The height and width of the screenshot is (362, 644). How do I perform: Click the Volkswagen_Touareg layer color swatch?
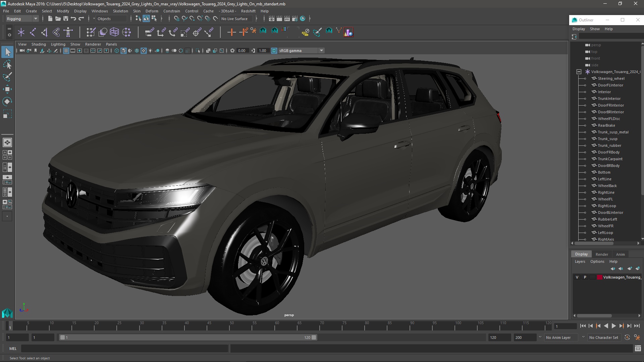coord(599,277)
